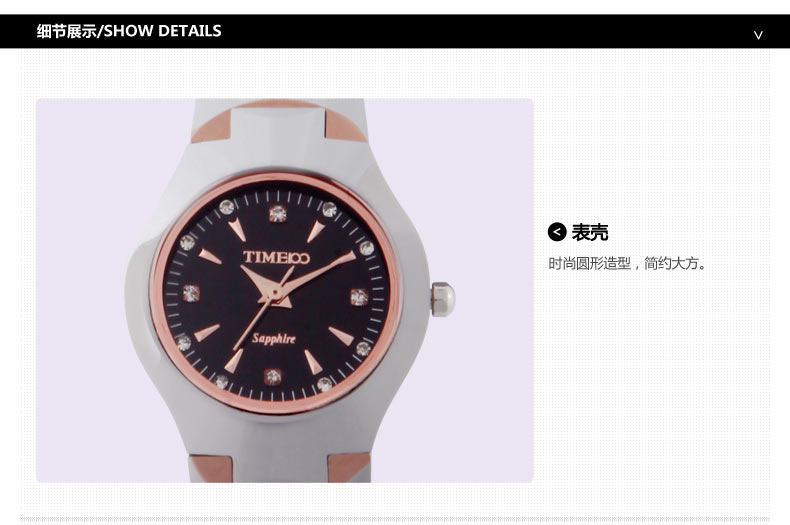
Task: Click the center pivot of watch hands
Action: click(x=272, y=294)
